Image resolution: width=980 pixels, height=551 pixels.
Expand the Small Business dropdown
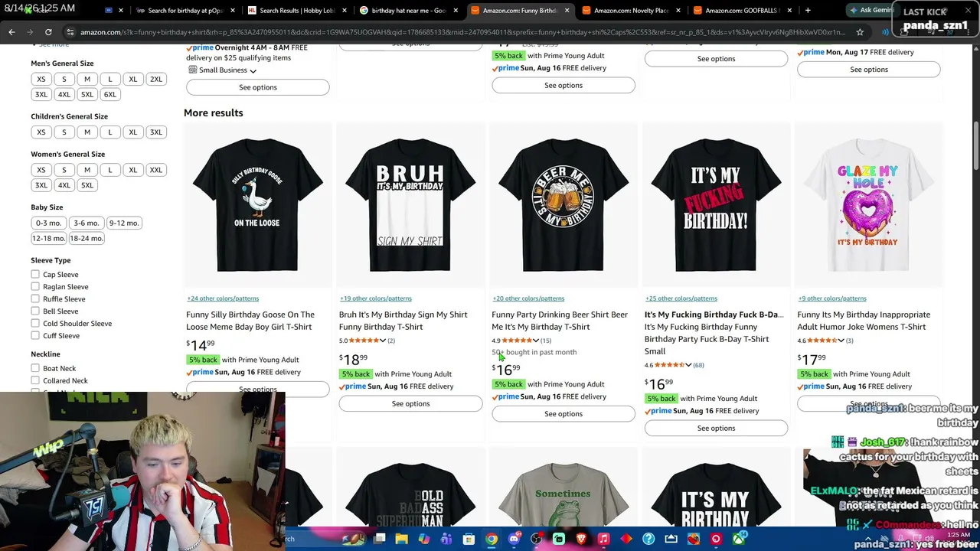point(223,70)
